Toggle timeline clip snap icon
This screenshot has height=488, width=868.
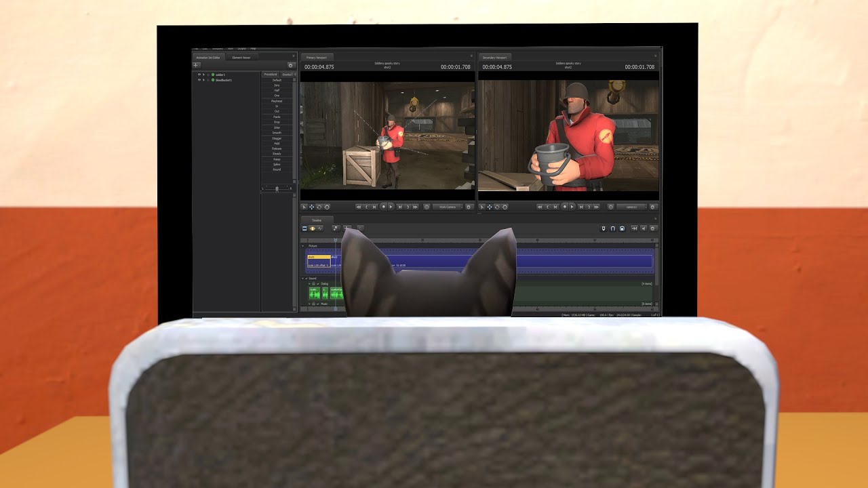point(622,228)
